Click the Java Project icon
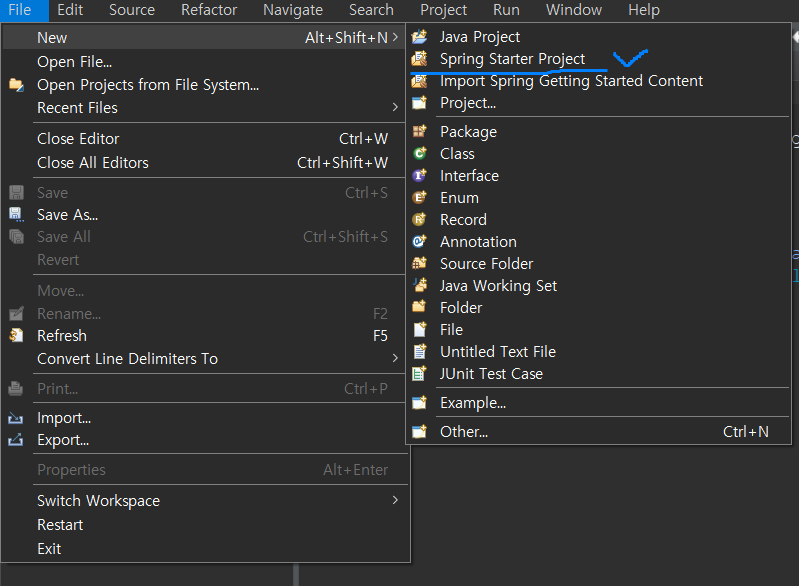 pyautogui.click(x=419, y=37)
